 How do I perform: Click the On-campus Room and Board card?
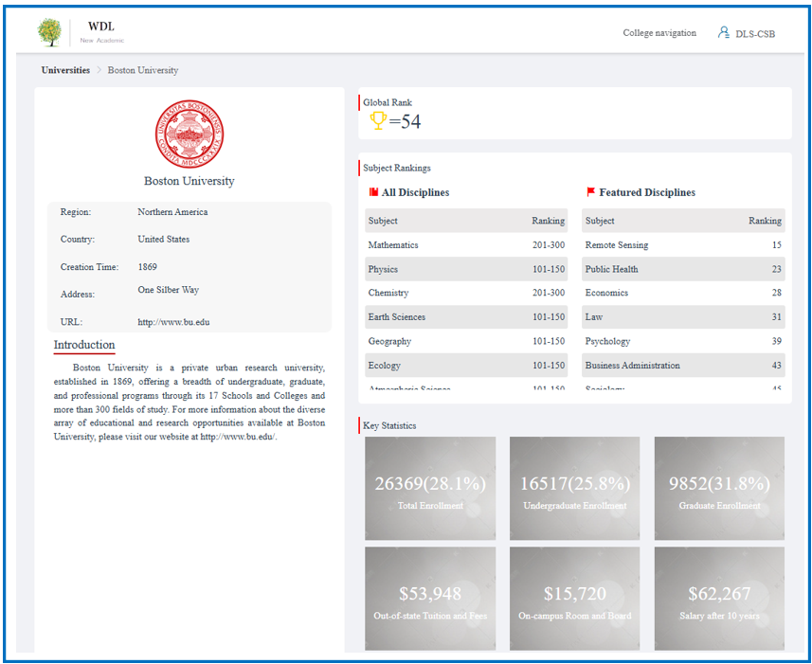click(x=575, y=599)
